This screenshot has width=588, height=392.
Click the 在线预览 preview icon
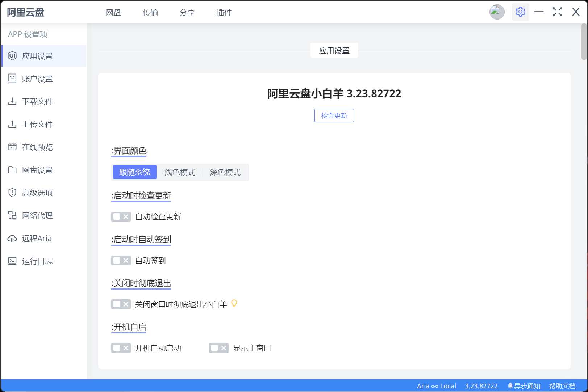[12, 147]
